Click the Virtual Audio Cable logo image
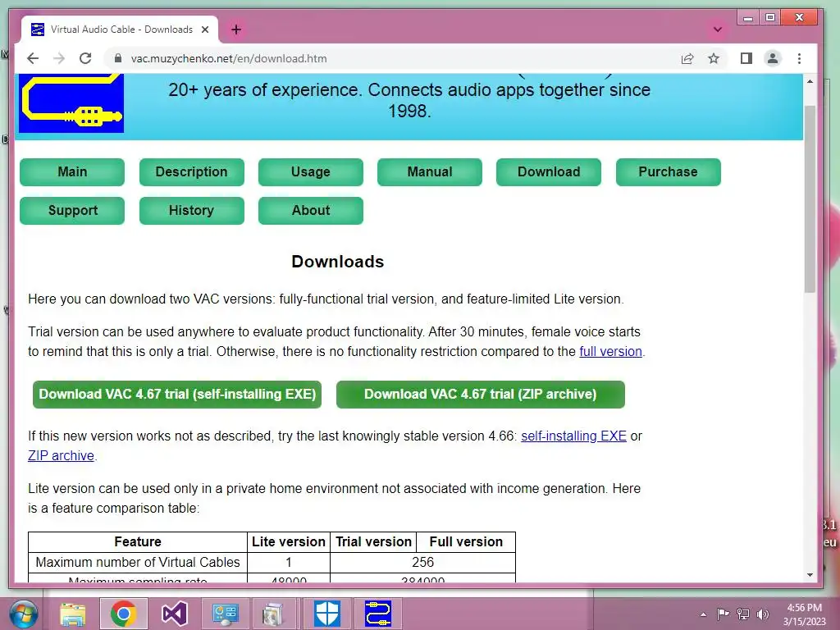 click(71, 103)
